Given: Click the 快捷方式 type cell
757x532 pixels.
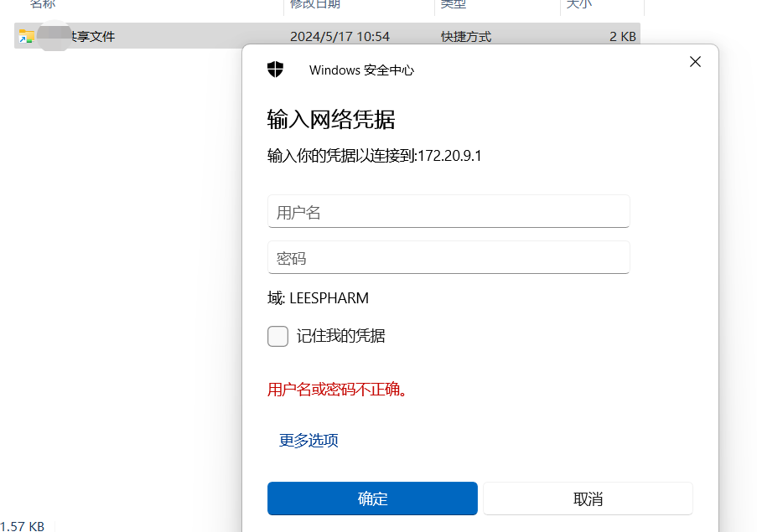Looking at the screenshot, I should [466, 37].
